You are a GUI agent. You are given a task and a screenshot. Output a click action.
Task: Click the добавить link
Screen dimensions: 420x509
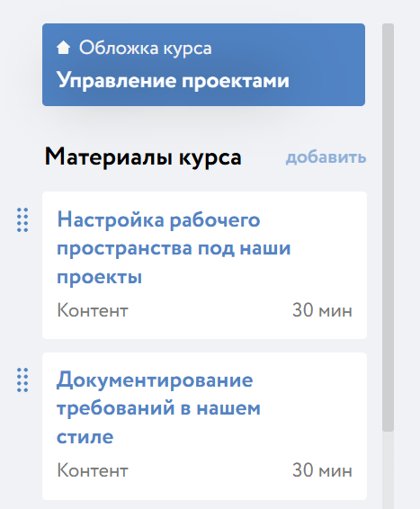pos(326,157)
